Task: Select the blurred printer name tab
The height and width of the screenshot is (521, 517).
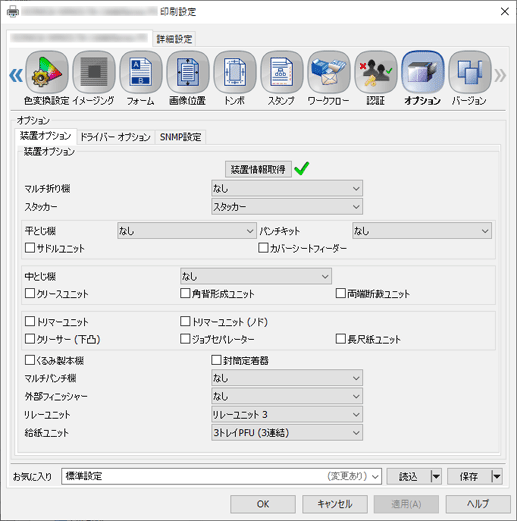Action: tap(79, 38)
